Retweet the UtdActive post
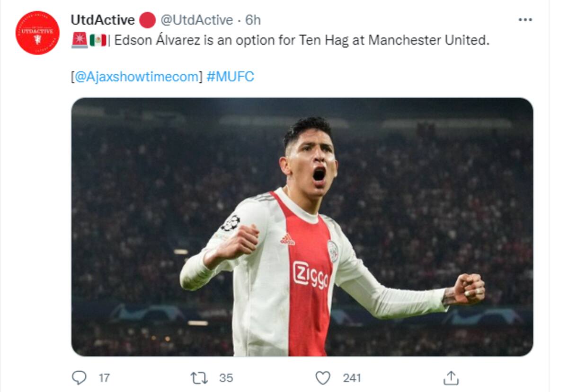Image resolution: width=568 pixels, height=392 pixels. click(199, 378)
